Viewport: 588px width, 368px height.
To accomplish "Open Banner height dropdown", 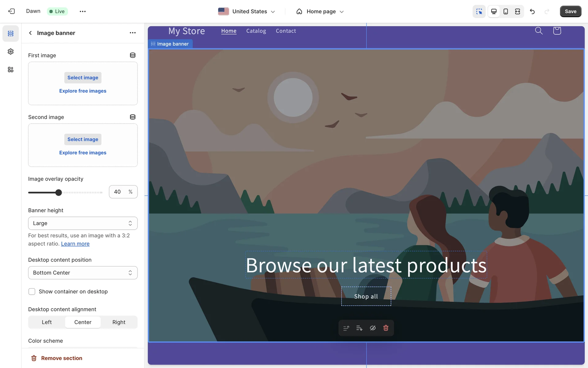I will pyautogui.click(x=83, y=223).
